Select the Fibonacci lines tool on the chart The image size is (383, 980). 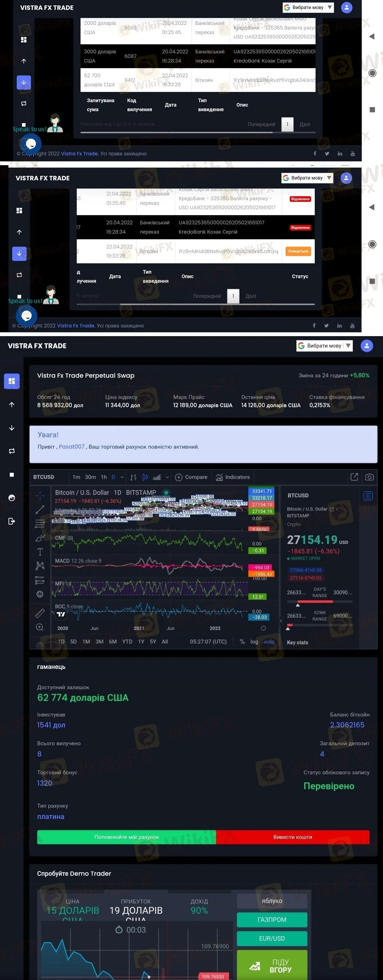[x=40, y=523]
